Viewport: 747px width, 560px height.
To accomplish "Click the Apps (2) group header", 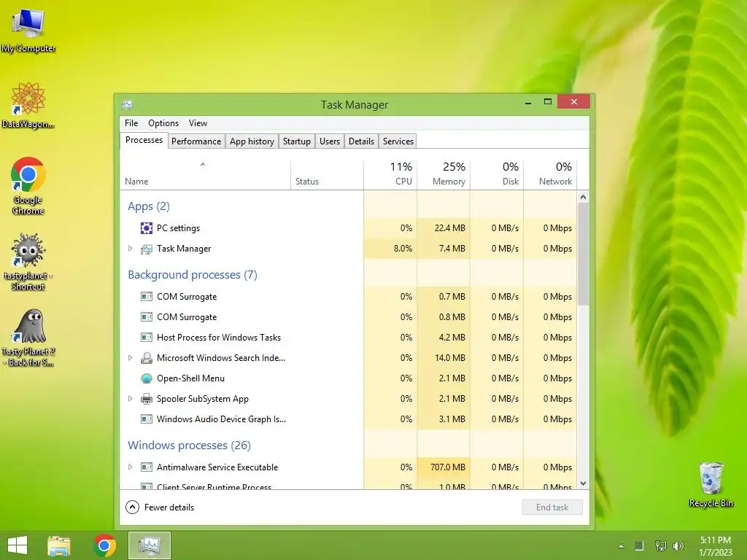I will point(149,206).
